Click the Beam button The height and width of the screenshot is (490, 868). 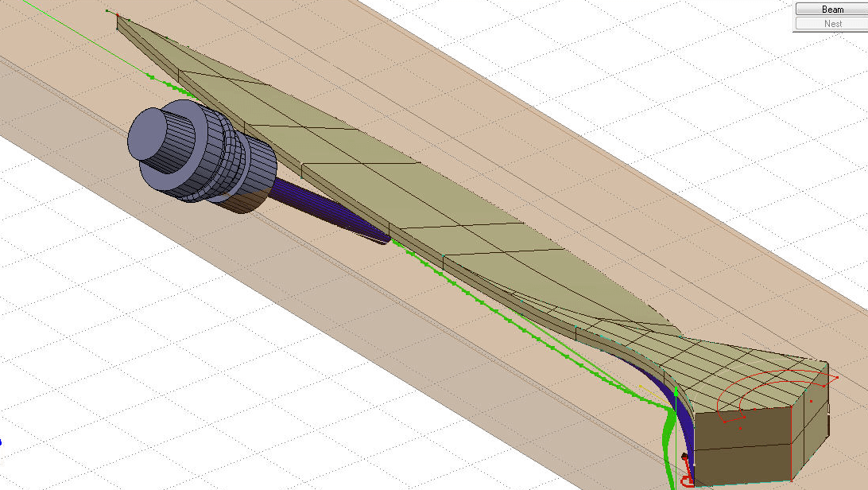[x=832, y=9]
